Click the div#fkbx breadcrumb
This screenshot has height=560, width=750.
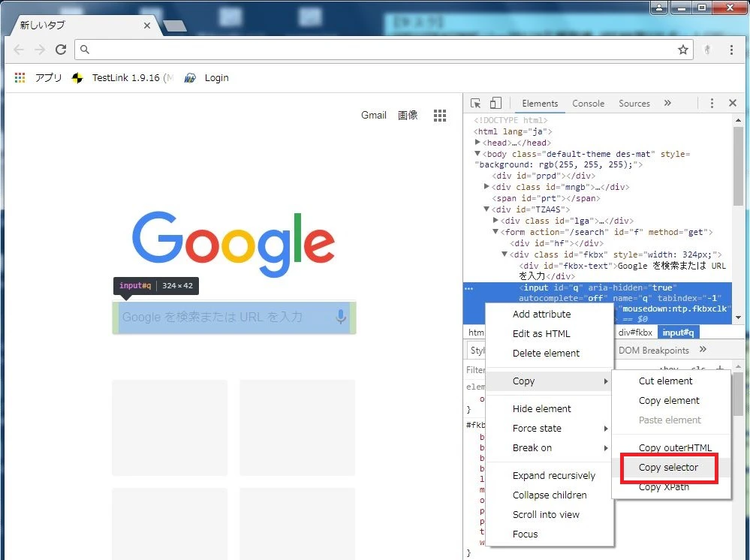tap(635, 333)
